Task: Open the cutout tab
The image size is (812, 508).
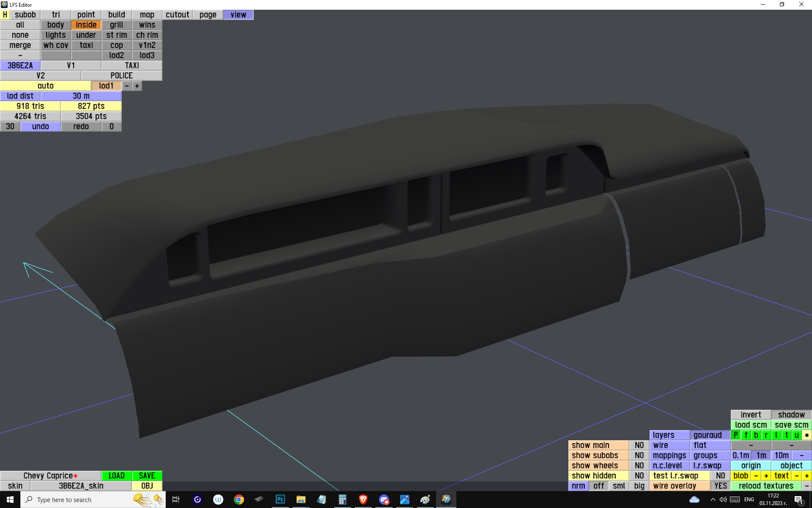Action: coord(177,15)
